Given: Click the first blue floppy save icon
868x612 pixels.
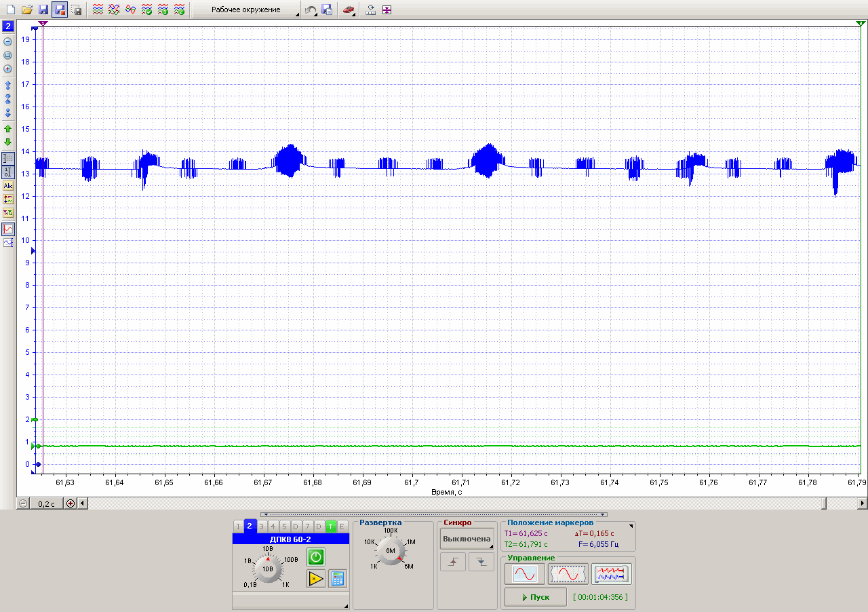Looking at the screenshot, I should coord(43,9).
